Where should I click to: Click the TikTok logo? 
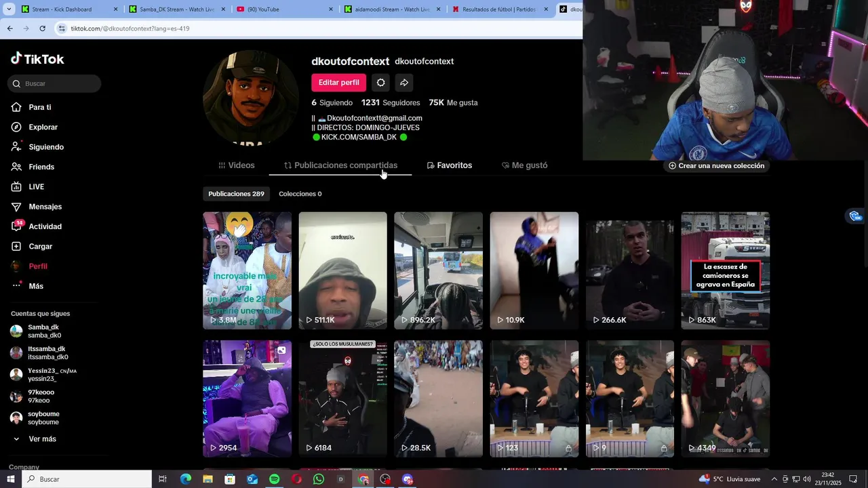point(37,59)
